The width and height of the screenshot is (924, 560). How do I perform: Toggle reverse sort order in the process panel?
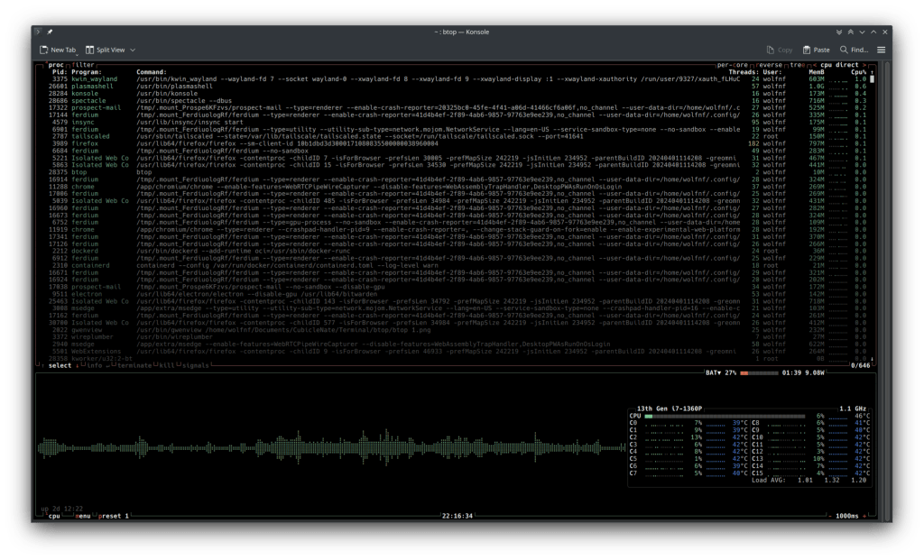pos(769,65)
